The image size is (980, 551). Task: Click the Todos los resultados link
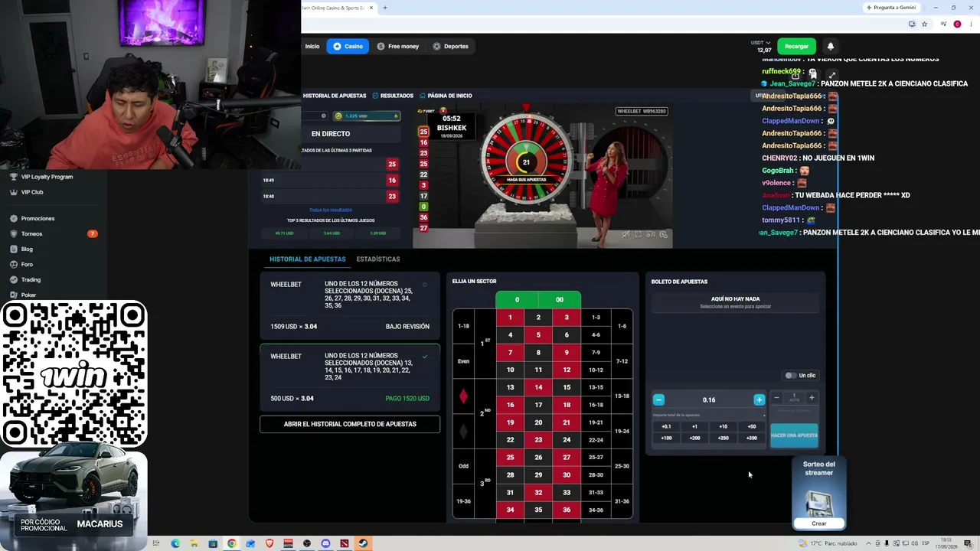coord(331,210)
